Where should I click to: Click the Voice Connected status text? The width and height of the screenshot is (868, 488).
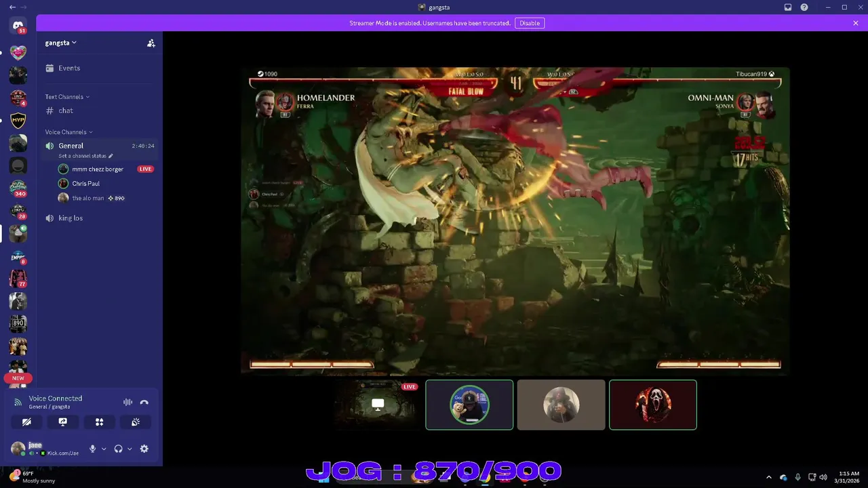56,399
